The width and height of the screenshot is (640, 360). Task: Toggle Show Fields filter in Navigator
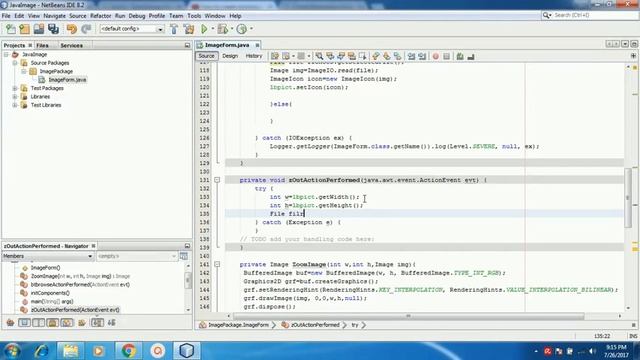pyautogui.click(x=24, y=323)
